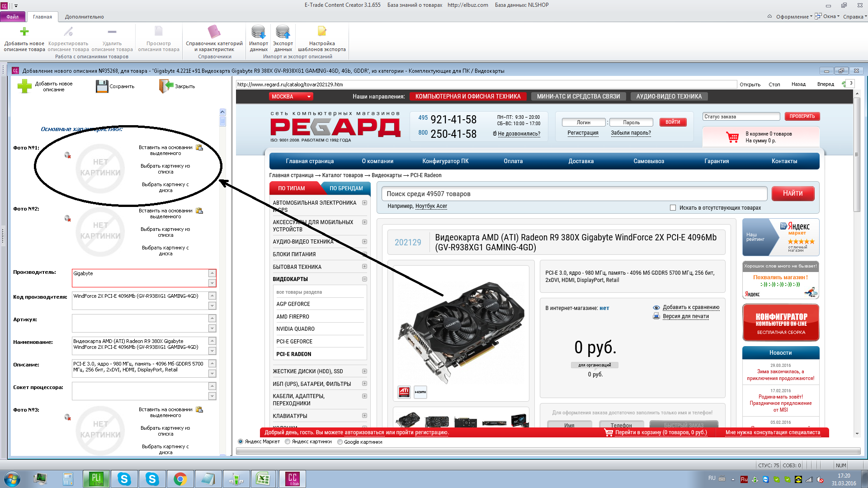868x488 pixels.
Task: Expand 'АВТОМОБИЛЬНАЯ ЭЛЕКТРОНИКА' category
Action: 364,203
